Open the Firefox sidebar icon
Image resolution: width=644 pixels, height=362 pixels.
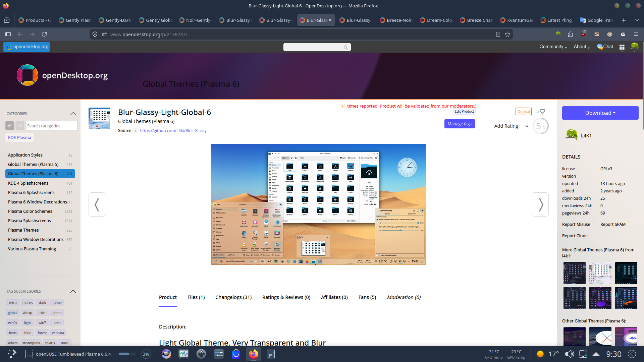point(8,34)
